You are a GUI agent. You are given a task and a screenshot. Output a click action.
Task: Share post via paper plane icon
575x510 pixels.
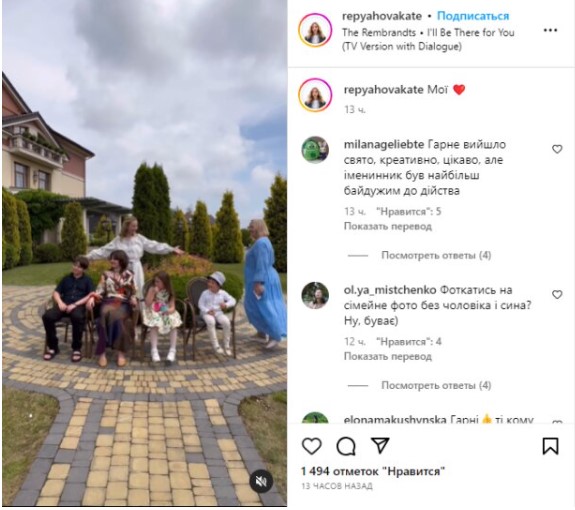coord(380,446)
